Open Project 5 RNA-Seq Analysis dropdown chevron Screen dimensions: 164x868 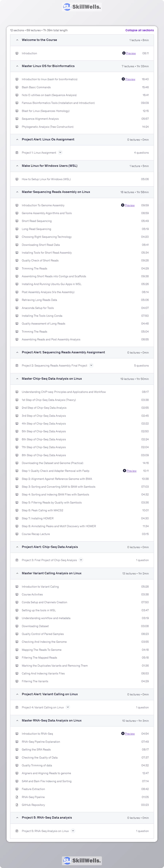coord(73,831)
